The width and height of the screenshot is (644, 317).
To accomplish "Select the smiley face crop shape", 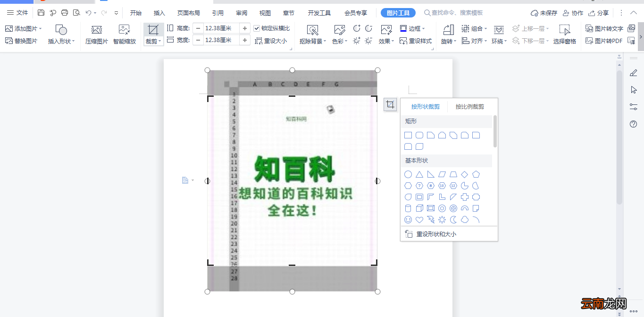I will pyautogui.click(x=408, y=220).
